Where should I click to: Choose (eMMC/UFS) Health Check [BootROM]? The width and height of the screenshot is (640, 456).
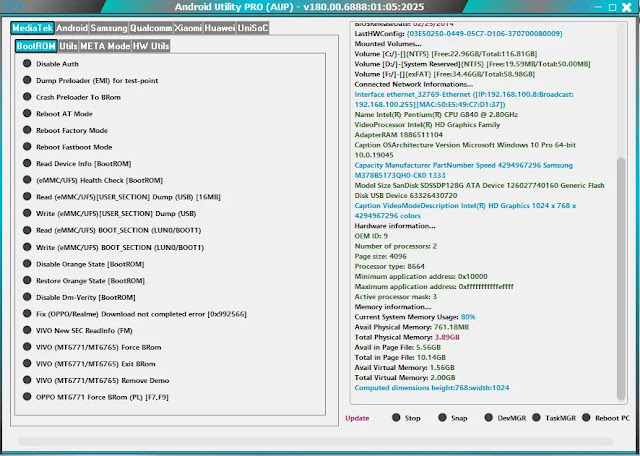pyautogui.click(x=93, y=180)
